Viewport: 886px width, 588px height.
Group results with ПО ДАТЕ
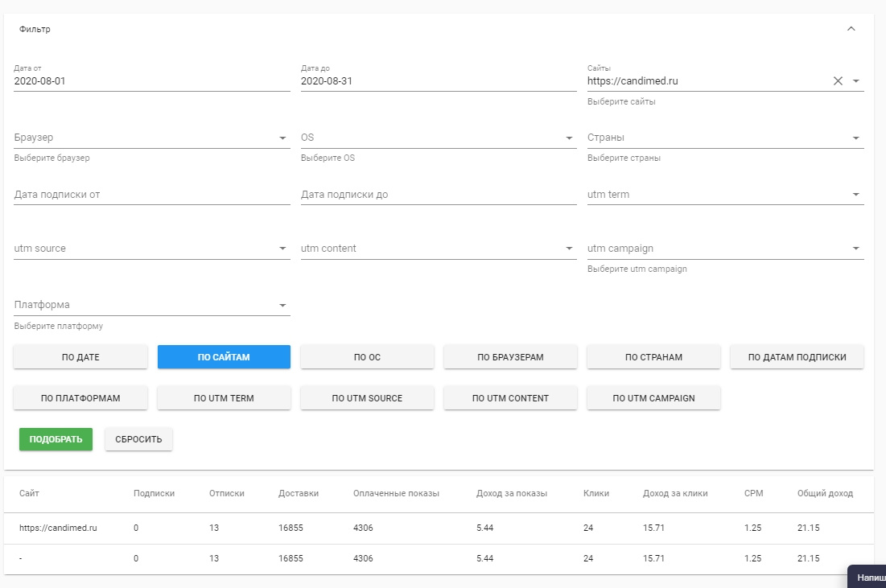coord(80,357)
